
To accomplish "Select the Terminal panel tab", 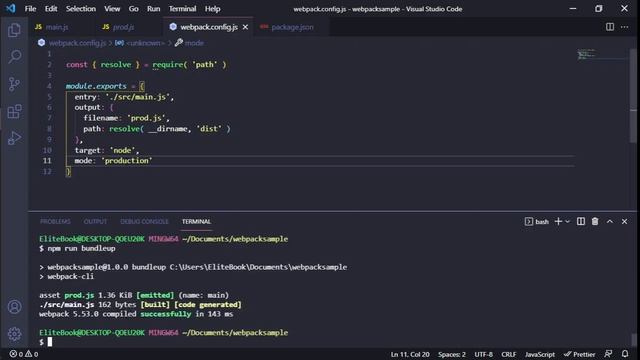I will [x=196, y=221].
